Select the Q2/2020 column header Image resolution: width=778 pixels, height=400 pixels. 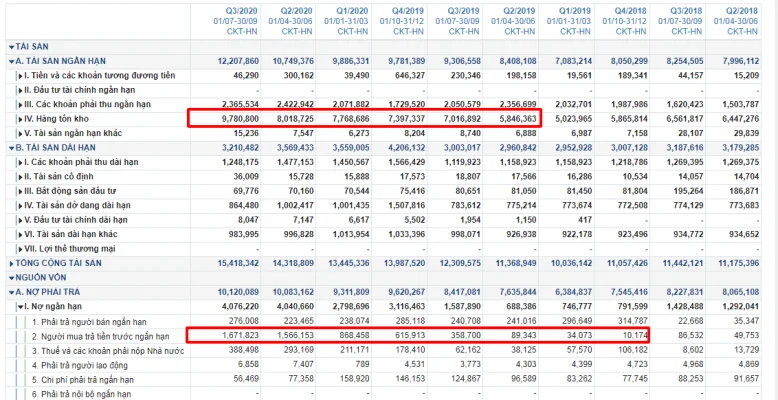[298, 10]
